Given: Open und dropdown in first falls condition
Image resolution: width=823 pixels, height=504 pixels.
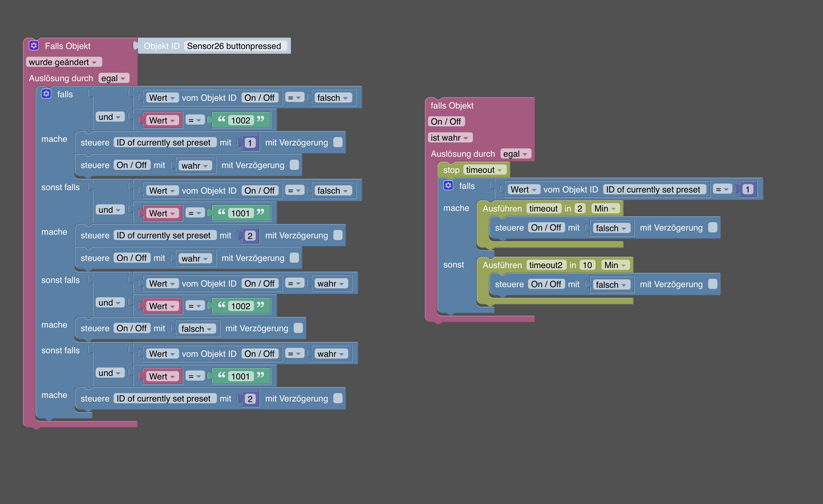Looking at the screenshot, I should [x=110, y=117].
